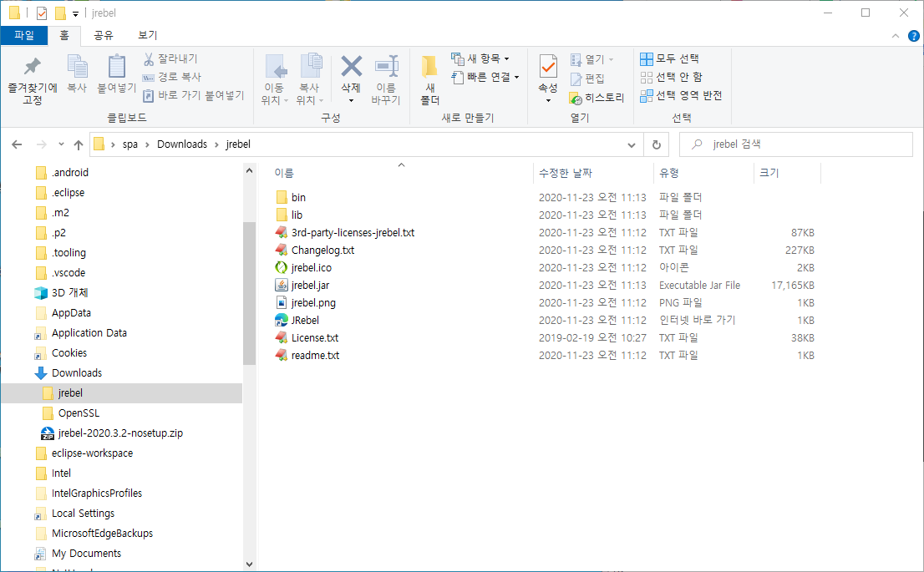Switch to the 공유 (Share) tab
924x572 pixels.
tap(103, 35)
